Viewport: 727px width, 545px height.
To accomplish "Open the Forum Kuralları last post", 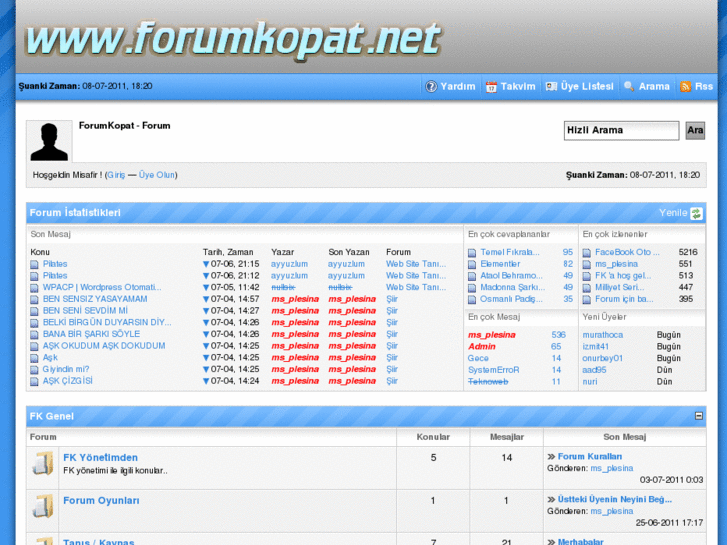I will (x=590, y=457).
